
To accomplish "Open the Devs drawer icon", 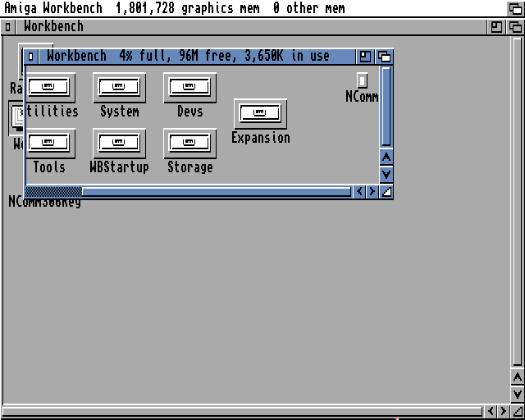I will pyautogui.click(x=189, y=88).
